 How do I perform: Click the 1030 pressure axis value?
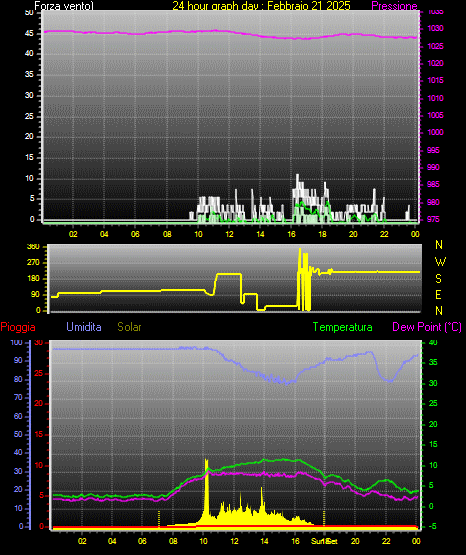435,28
